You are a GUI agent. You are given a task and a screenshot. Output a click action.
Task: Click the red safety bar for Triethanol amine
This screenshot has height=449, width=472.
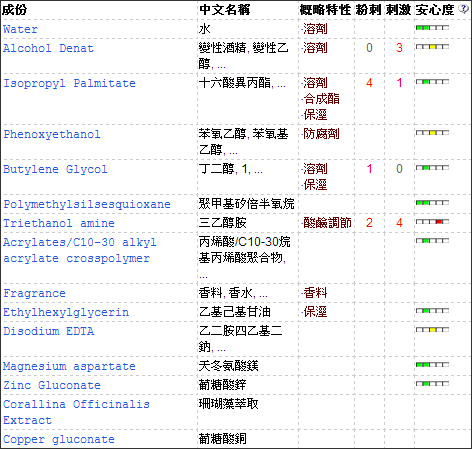(x=432, y=221)
